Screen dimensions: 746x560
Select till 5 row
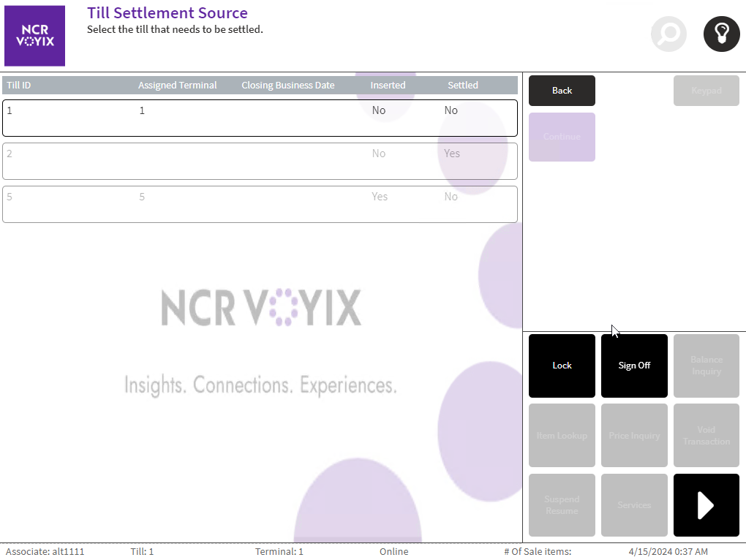tap(260, 205)
